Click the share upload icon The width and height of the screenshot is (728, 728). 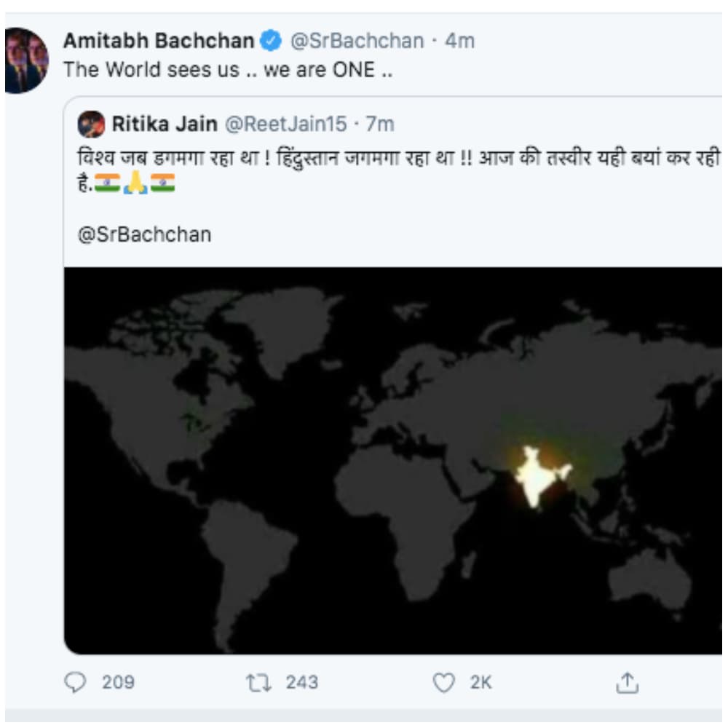click(627, 682)
